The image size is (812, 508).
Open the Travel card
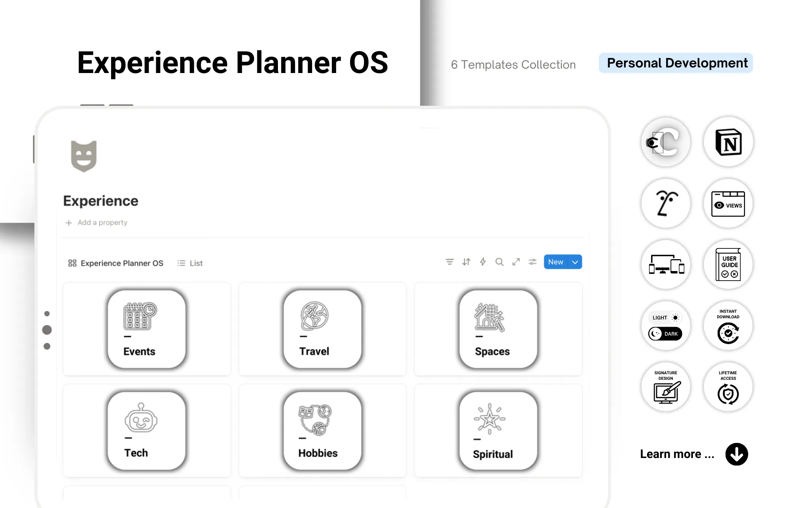(322, 329)
